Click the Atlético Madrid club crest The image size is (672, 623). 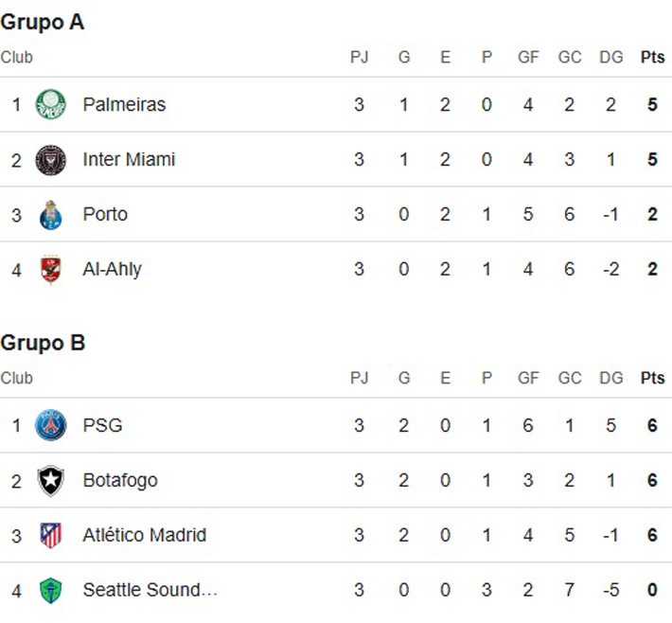click(50, 535)
